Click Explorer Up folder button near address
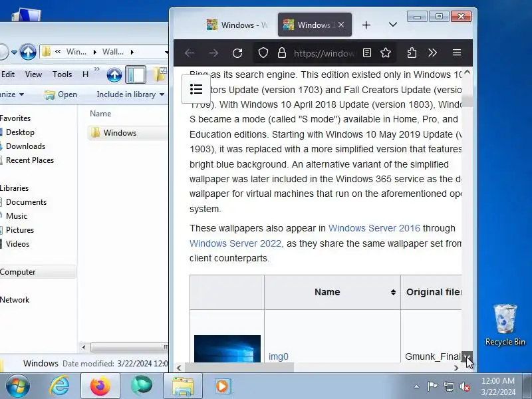Image resolution: width=532 pixels, height=399 pixels. coord(28,52)
